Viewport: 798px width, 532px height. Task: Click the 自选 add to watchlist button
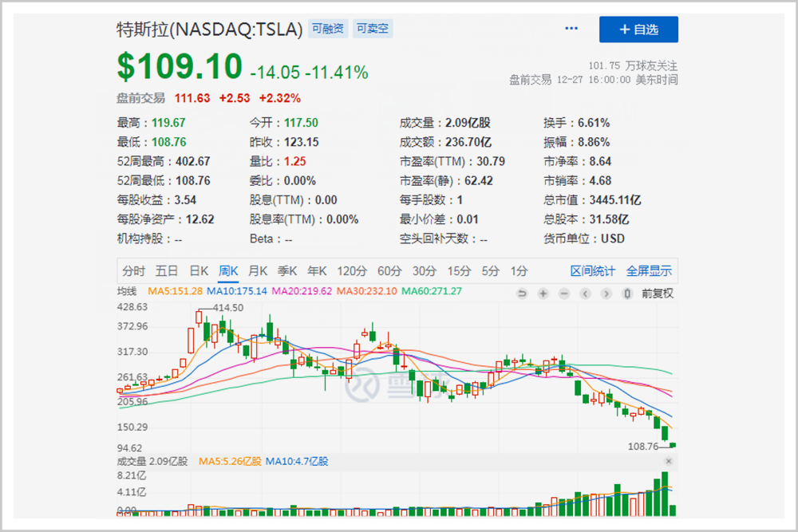tap(638, 30)
